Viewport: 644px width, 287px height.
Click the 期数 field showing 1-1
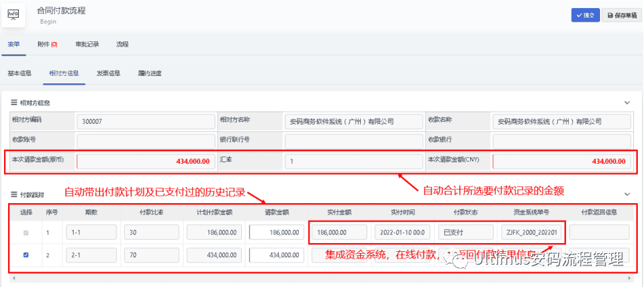91,232
